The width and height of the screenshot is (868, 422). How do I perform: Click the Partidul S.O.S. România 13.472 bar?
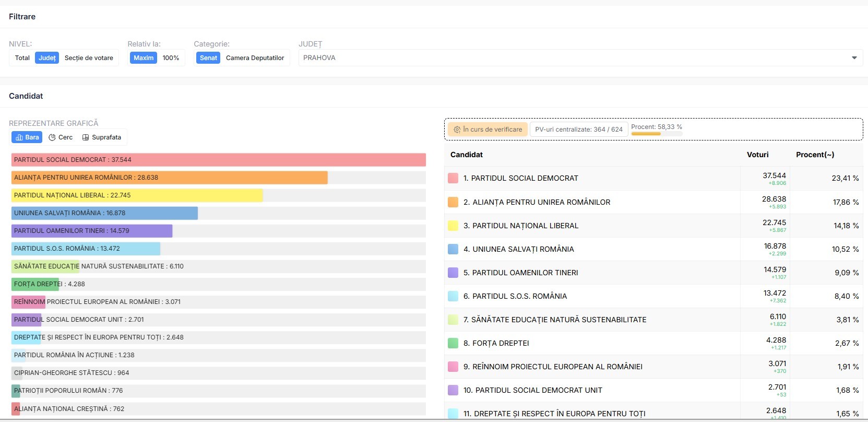coord(86,249)
